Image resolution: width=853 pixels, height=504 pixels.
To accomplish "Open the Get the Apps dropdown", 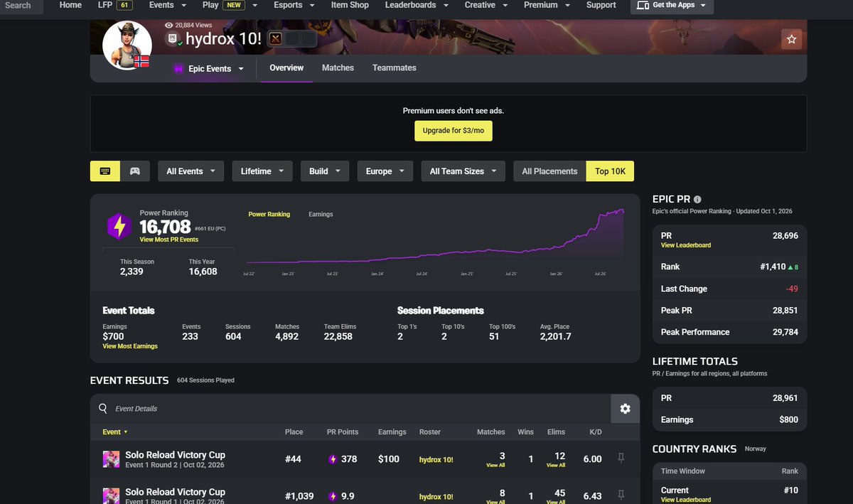I will [x=672, y=5].
